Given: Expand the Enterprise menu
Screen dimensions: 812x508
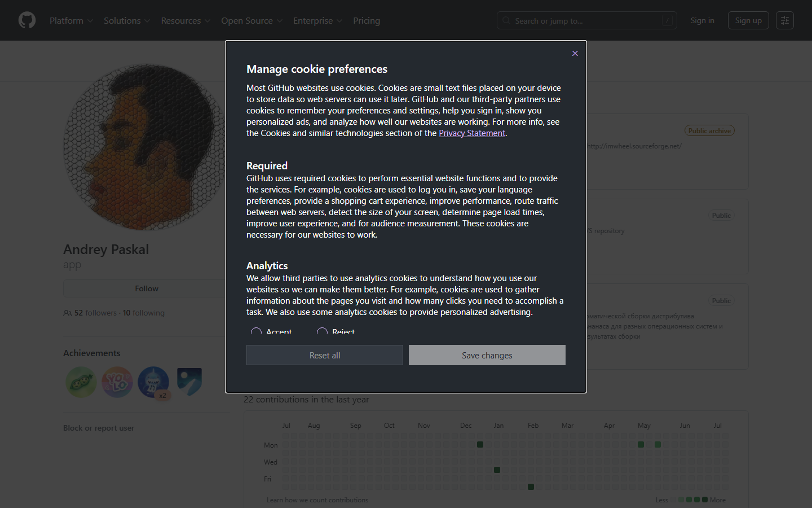Looking at the screenshot, I should point(317,20).
